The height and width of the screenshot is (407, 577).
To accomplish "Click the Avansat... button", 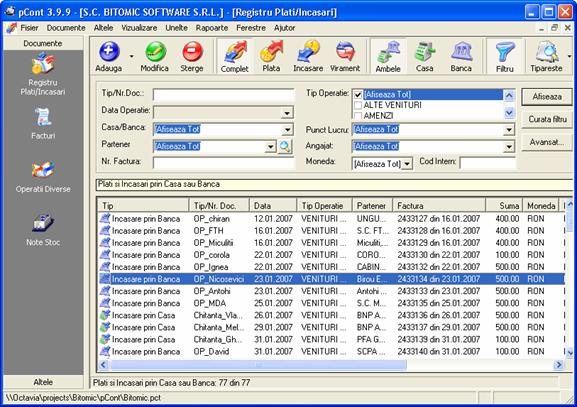I will click(x=547, y=142).
